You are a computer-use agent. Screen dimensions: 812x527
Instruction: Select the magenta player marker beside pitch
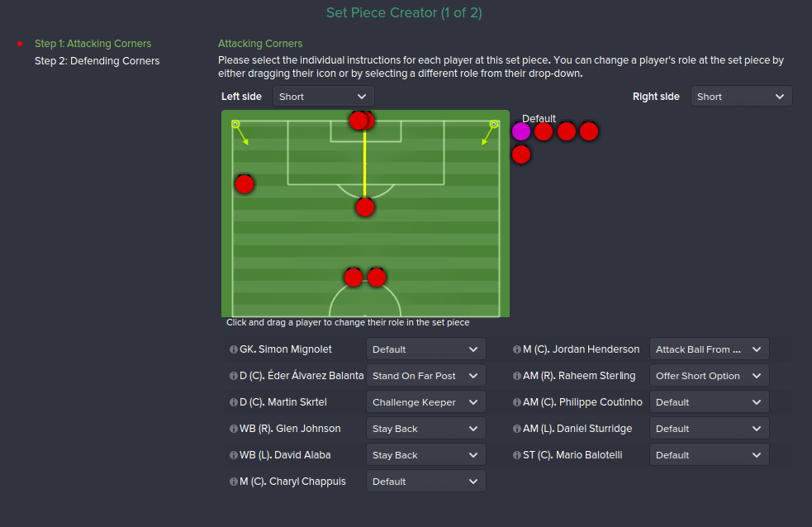coord(521,131)
